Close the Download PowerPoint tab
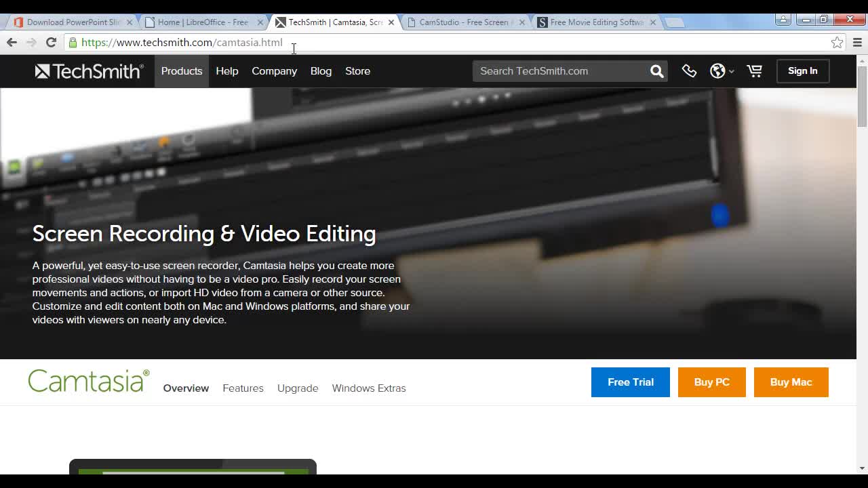Viewport: 868px width, 488px height. (130, 22)
